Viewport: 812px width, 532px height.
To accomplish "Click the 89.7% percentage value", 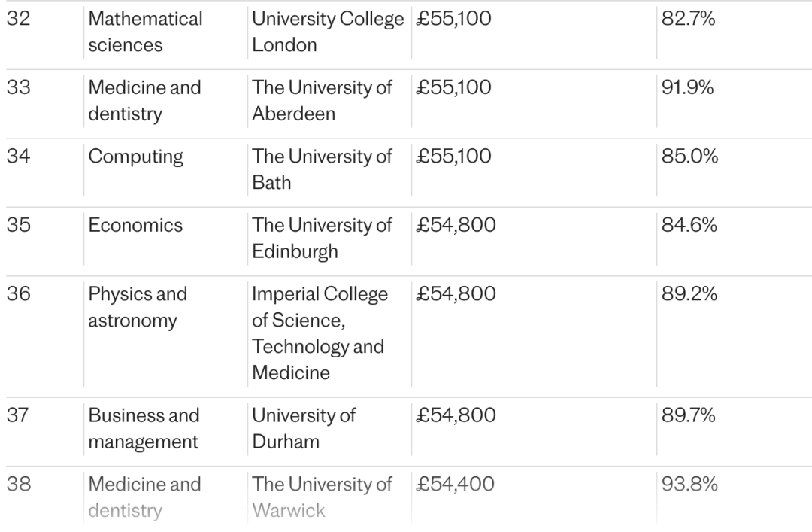I will (x=688, y=415).
